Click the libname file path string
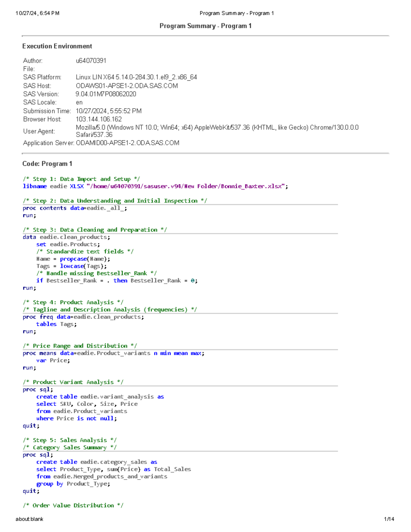 [186, 186]
